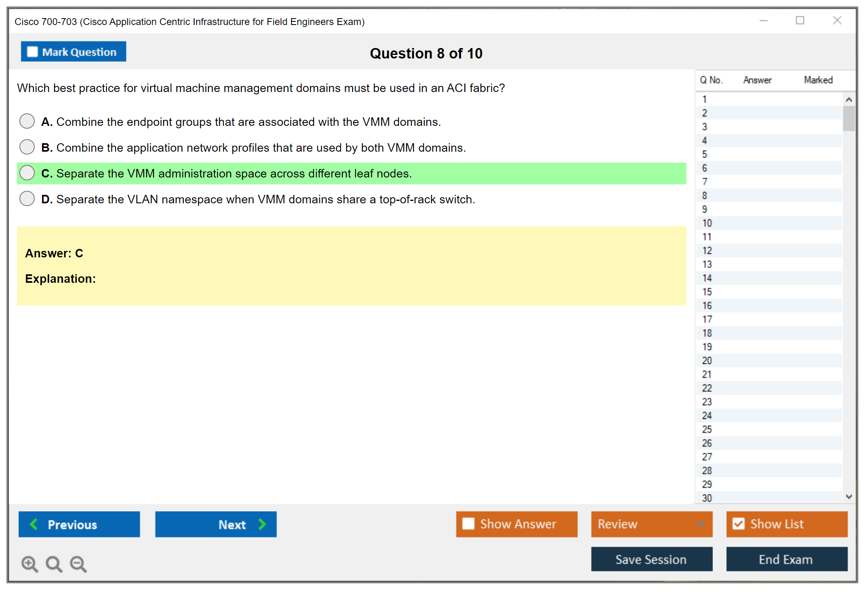Jump to question 15 in list
The width and height of the screenshot is (868, 593).
(707, 292)
